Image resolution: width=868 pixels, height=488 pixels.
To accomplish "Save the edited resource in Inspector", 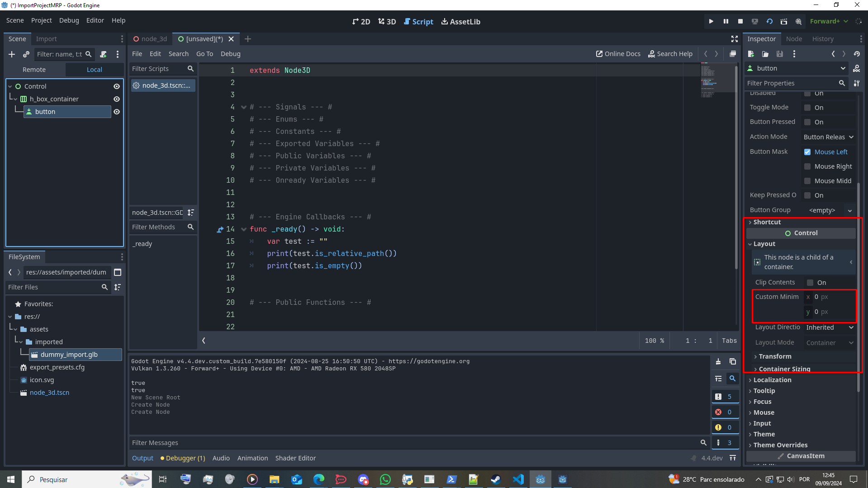I will coord(780,54).
